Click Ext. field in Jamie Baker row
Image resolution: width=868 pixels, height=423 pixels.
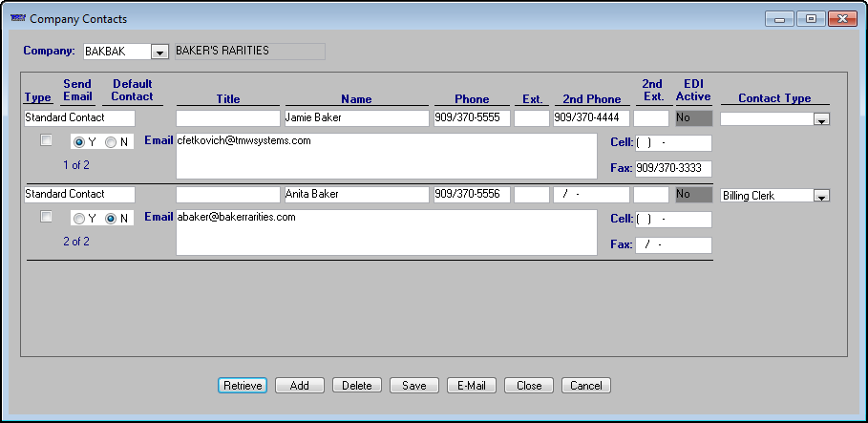(532, 118)
